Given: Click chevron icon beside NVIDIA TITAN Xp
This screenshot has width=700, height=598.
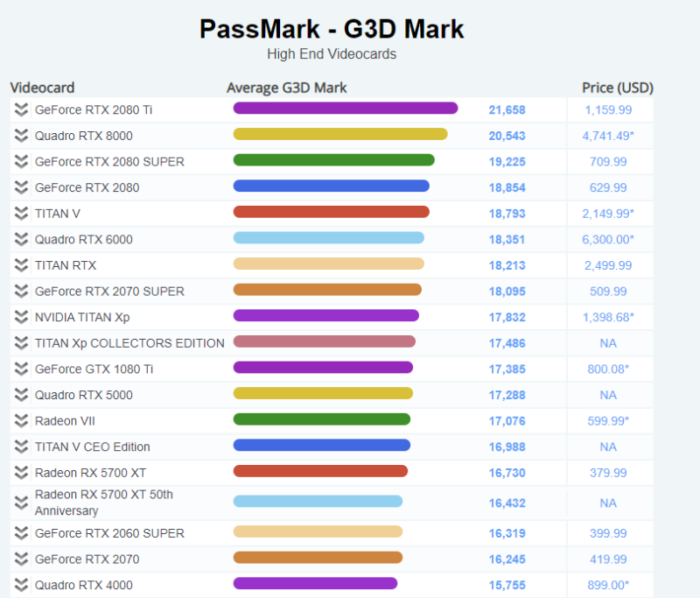Looking at the screenshot, I should pos(21,317).
